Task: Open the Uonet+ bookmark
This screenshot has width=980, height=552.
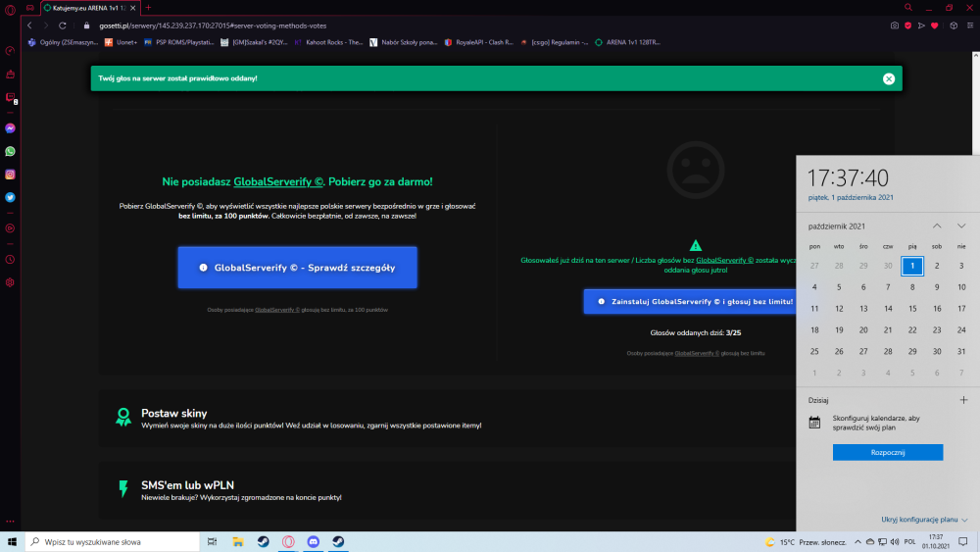Action: 121,42
